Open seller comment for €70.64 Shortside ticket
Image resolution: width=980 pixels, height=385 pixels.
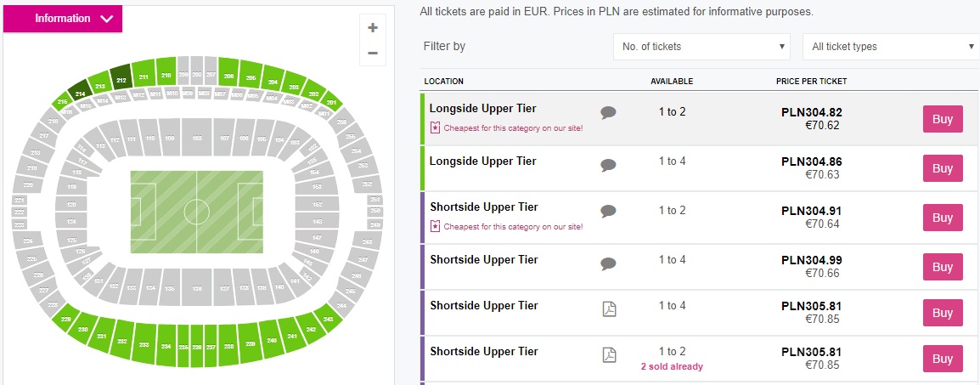(x=608, y=211)
